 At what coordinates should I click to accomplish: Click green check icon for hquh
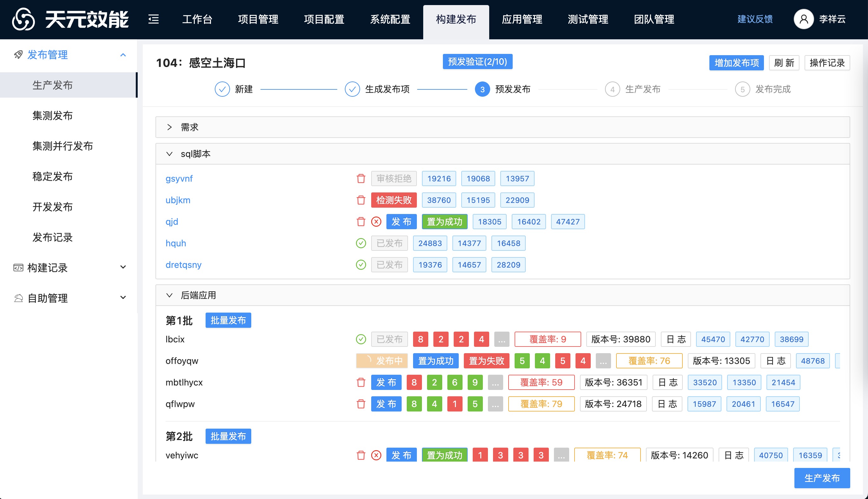[x=361, y=243]
